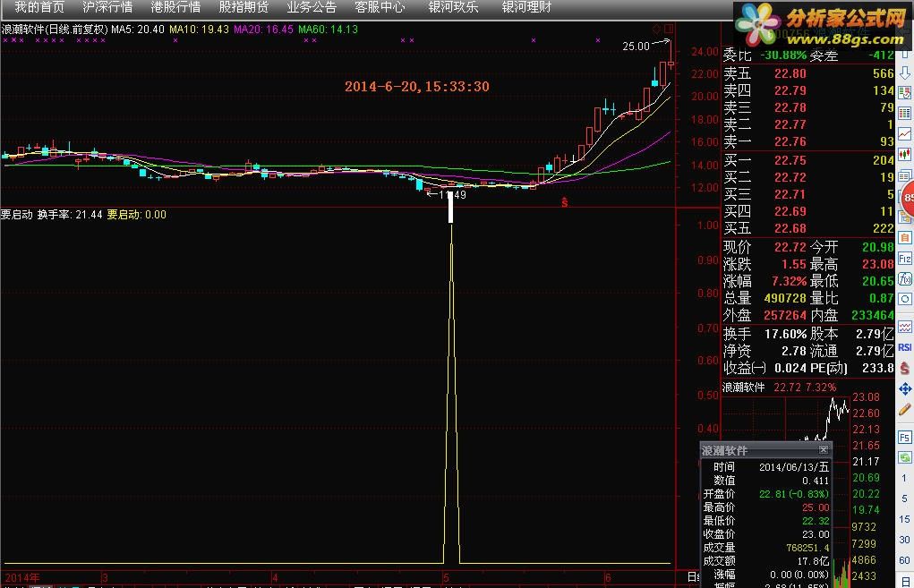Open the 银河玖乐 menu
914x588 pixels.
click(x=454, y=7)
